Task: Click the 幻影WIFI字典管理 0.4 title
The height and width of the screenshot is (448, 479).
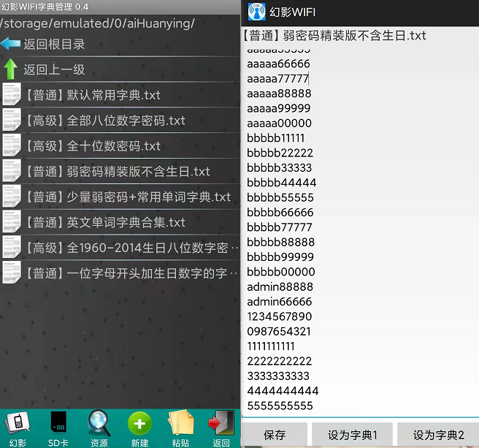Action: pos(45,7)
